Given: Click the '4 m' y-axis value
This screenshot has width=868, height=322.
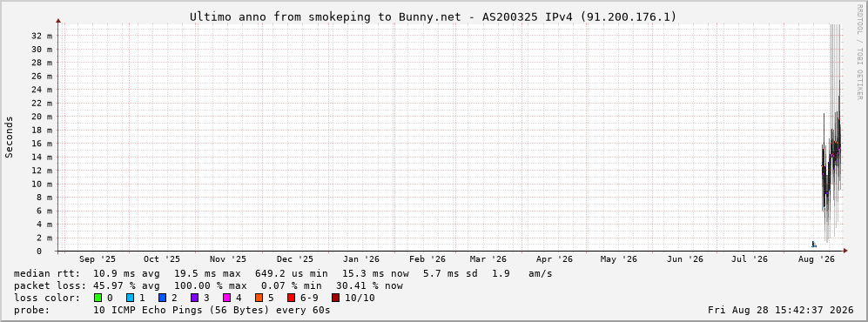Looking at the screenshot, I should click(44, 225).
